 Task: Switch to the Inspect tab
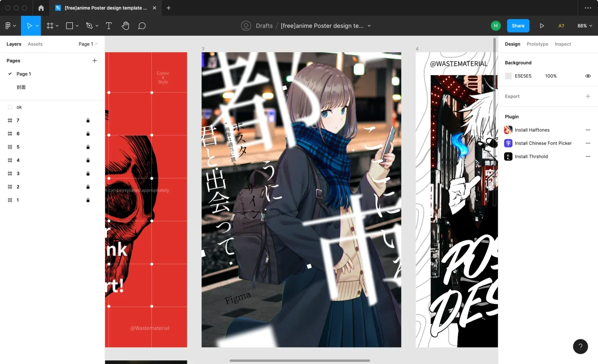(563, 44)
